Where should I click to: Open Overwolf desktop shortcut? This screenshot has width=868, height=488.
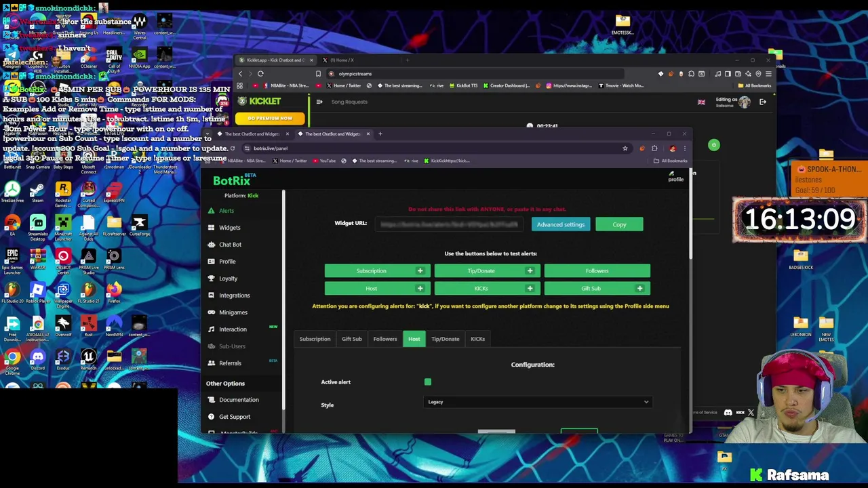pyautogui.click(x=63, y=325)
